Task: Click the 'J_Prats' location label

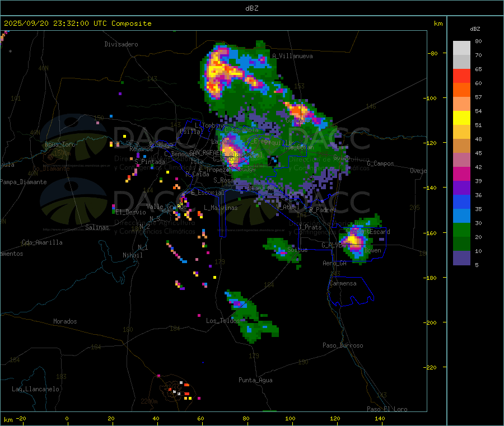Action: point(310,227)
